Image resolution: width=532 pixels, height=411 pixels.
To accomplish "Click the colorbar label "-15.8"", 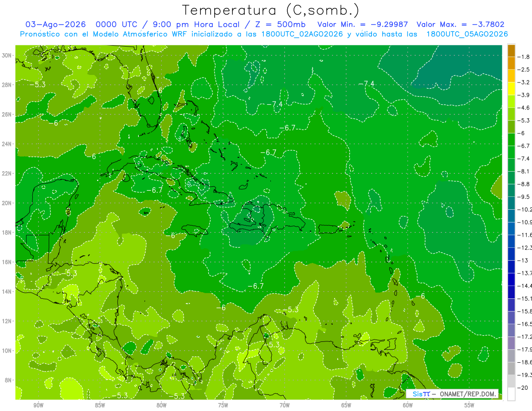I will pyautogui.click(x=524, y=311).
